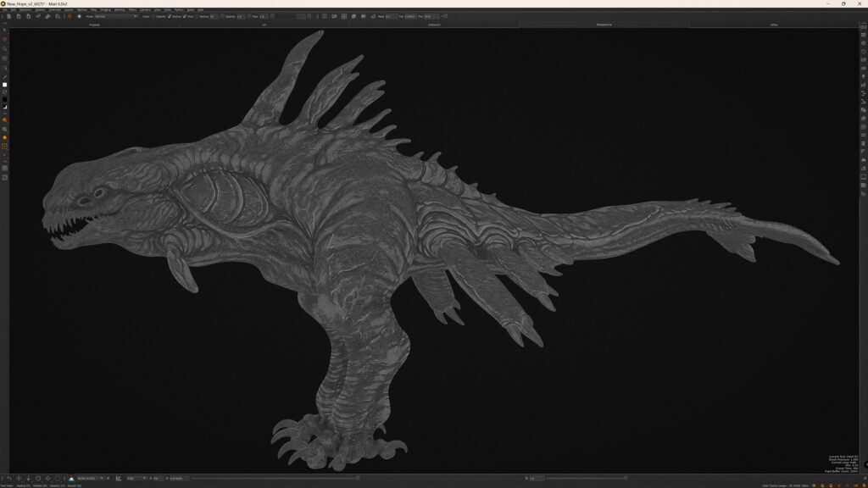Image resolution: width=868 pixels, height=488 pixels.
Task: Open the sRGB colorspace dropdown in bottom bar
Action: (91, 479)
